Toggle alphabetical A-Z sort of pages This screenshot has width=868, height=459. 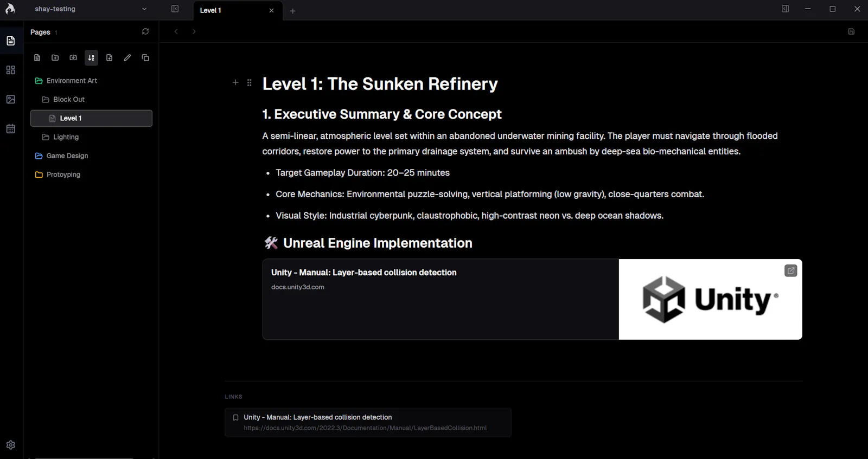[91, 57]
